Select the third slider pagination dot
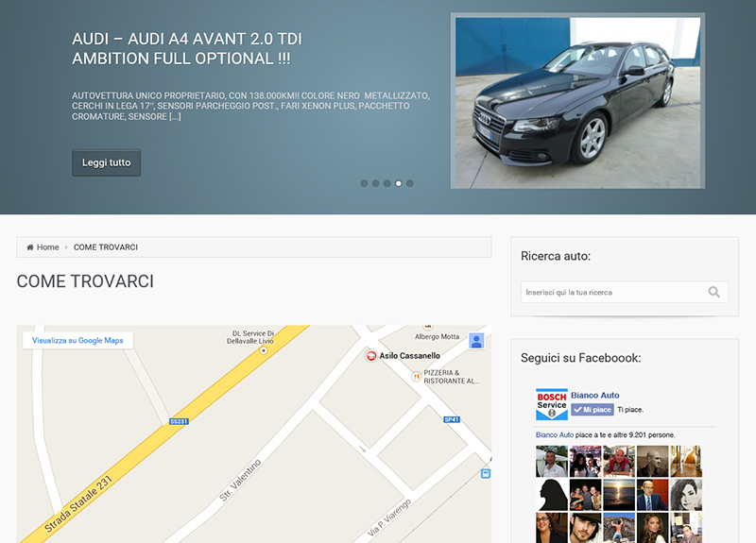Viewport: 756px width, 543px height. 387,183
